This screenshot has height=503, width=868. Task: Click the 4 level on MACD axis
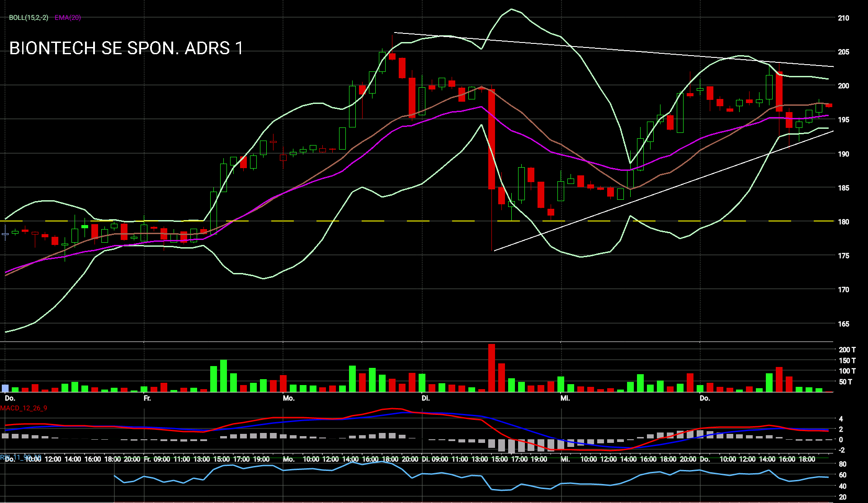click(841, 419)
